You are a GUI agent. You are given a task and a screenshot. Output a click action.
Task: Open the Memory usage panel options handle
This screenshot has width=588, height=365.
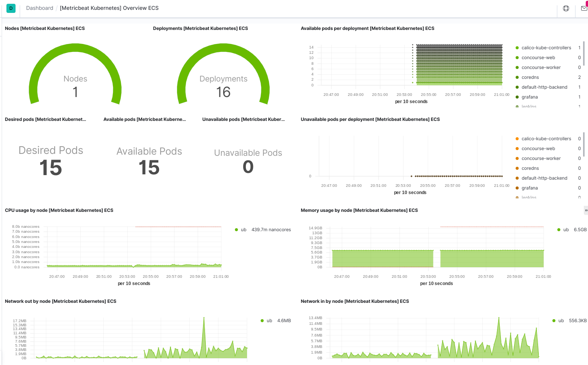(586, 210)
